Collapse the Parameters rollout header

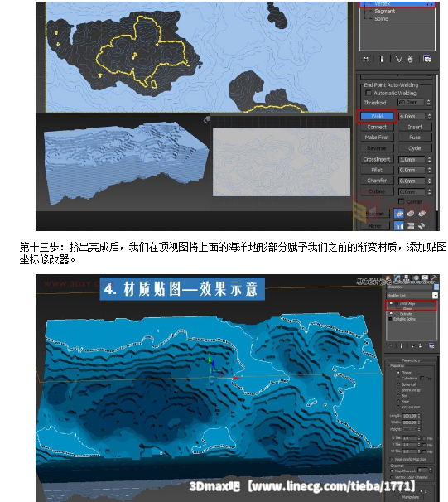pos(411,360)
